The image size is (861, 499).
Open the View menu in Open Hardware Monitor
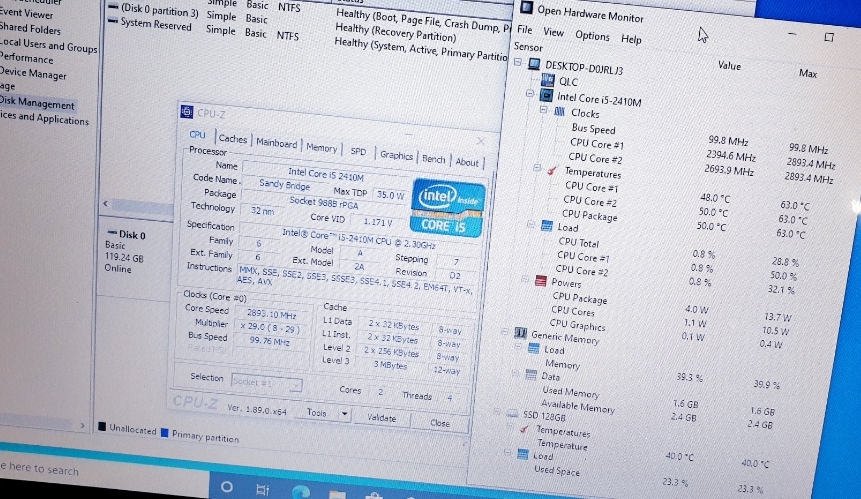554,32
